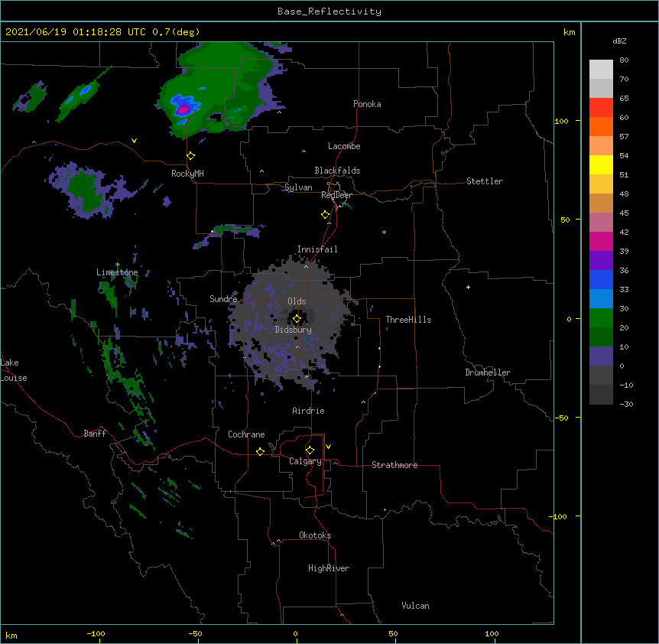Click the yellow diamond marker near RockyMH
Image resolution: width=659 pixels, height=644 pixels.
(190, 156)
